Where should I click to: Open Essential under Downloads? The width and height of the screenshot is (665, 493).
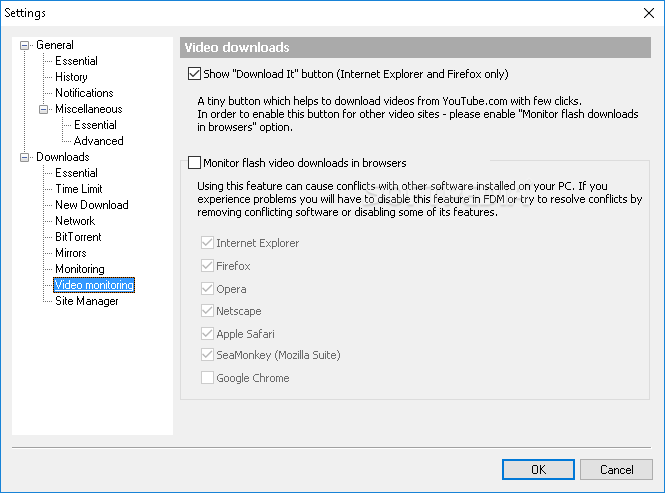(76, 173)
